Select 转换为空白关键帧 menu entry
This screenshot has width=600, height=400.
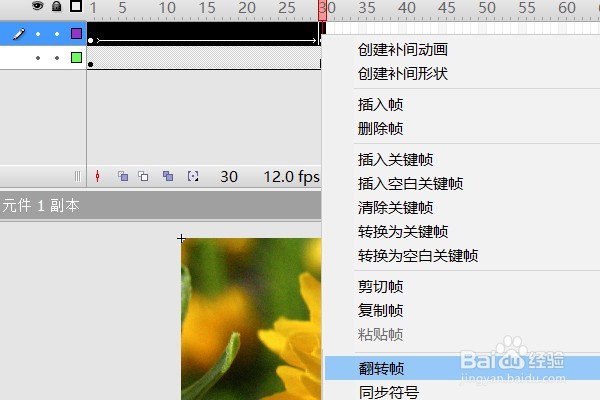pos(417,256)
